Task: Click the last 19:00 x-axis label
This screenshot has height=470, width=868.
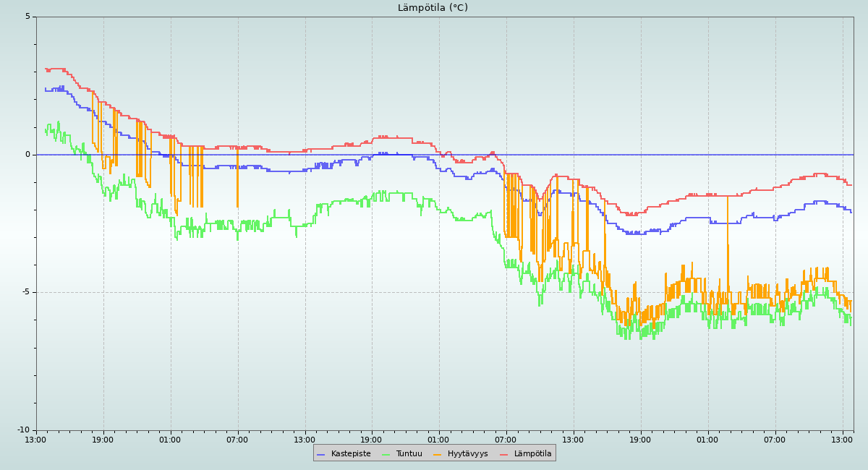Action: [x=640, y=440]
